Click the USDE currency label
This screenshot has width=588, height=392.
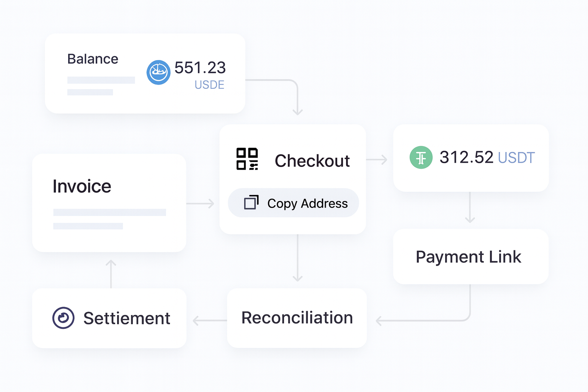(209, 85)
